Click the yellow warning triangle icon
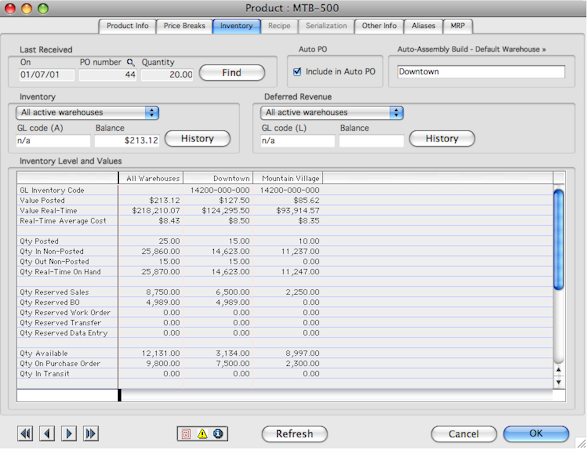The height and width of the screenshot is (450, 587). tap(202, 434)
